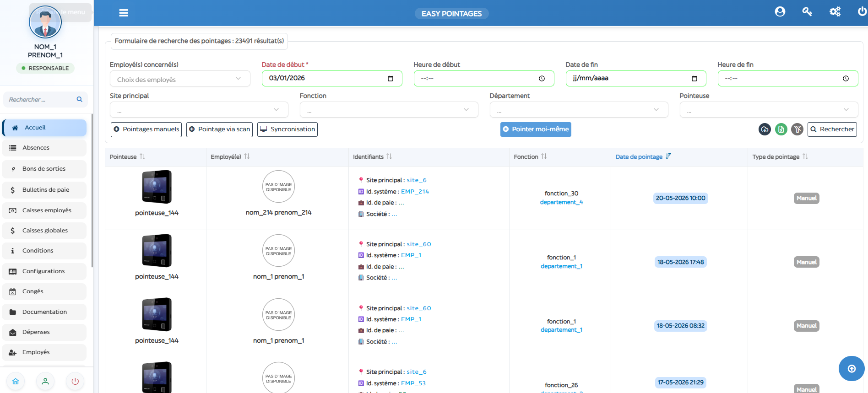This screenshot has height=393, width=868.
Task: Click pointeuse device image for nom_214 row
Action: tap(157, 187)
